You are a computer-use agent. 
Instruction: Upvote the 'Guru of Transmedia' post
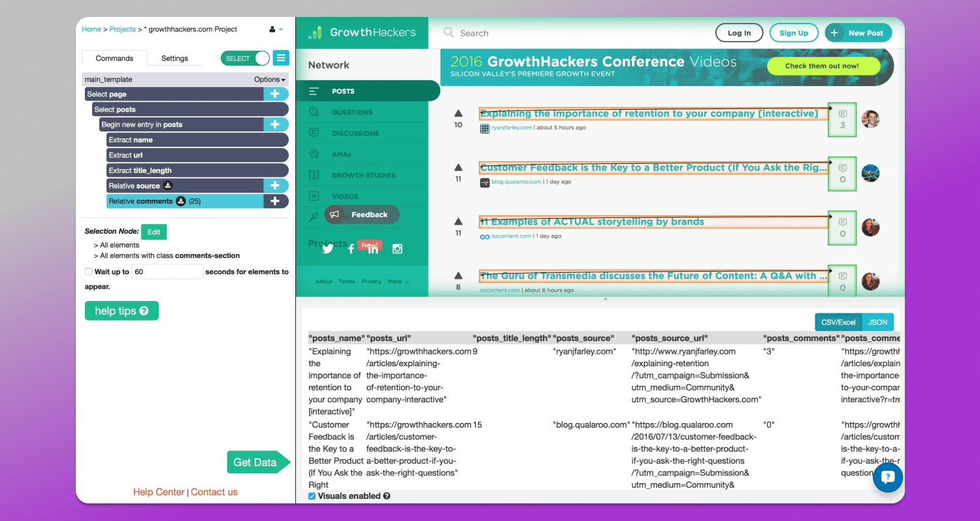coord(459,276)
